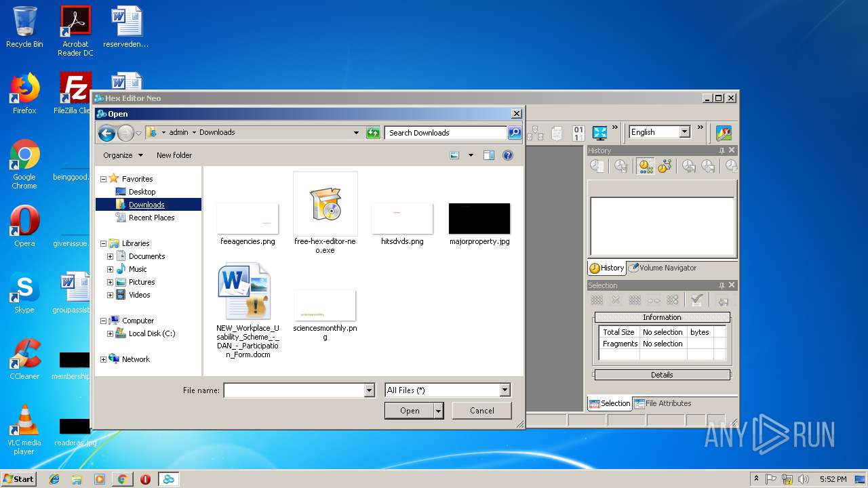Image resolution: width=868 pixels, height=488 pixels.
Task: Click the 01 binary icon in the Hex Editor Neo toolbar
Action: pos(578,133)
